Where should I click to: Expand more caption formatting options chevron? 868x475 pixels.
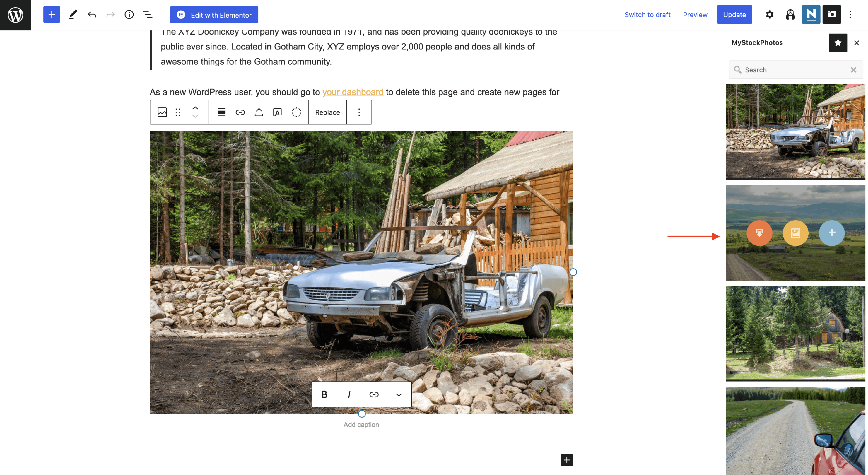(x=399, y=395)
